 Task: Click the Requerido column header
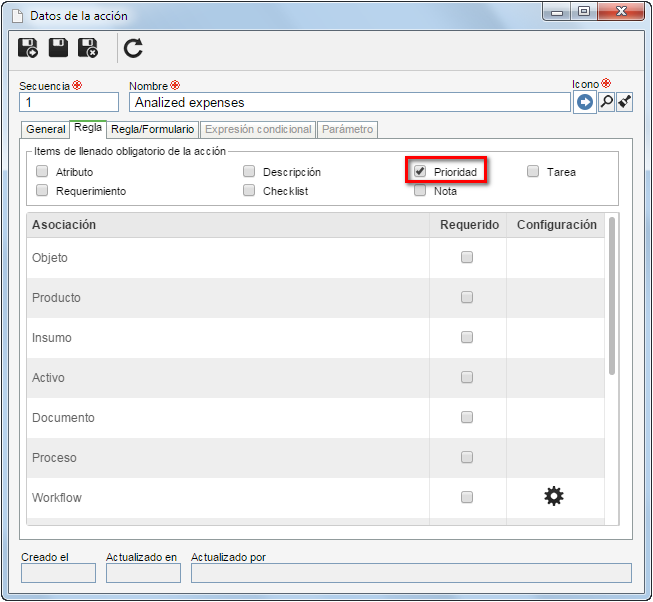(469, 225)
